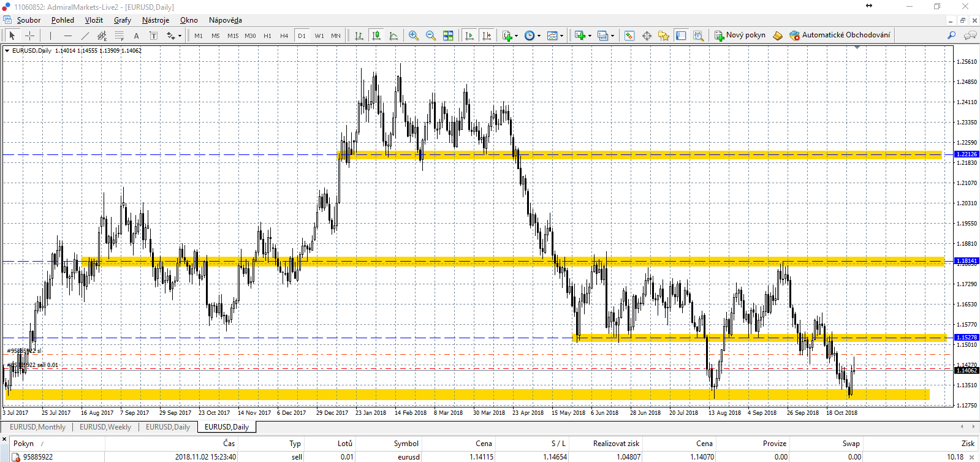Screen dimensions: 980x462
Task: Toggle the D1 daily timeframe
Action: (302, 36)
